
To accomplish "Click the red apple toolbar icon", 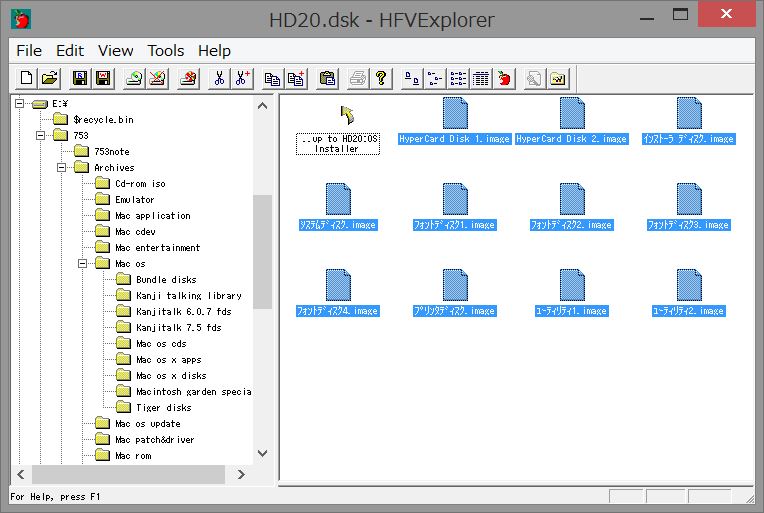I will tap(504, 78).
